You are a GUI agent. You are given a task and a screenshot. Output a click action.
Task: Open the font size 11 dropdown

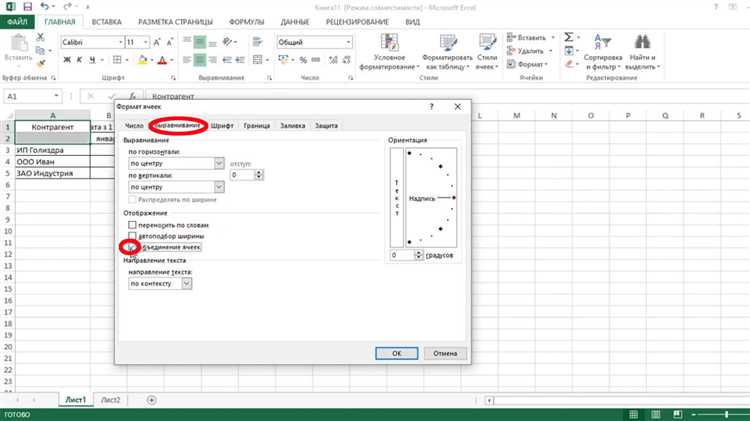(x=146, y=43)
